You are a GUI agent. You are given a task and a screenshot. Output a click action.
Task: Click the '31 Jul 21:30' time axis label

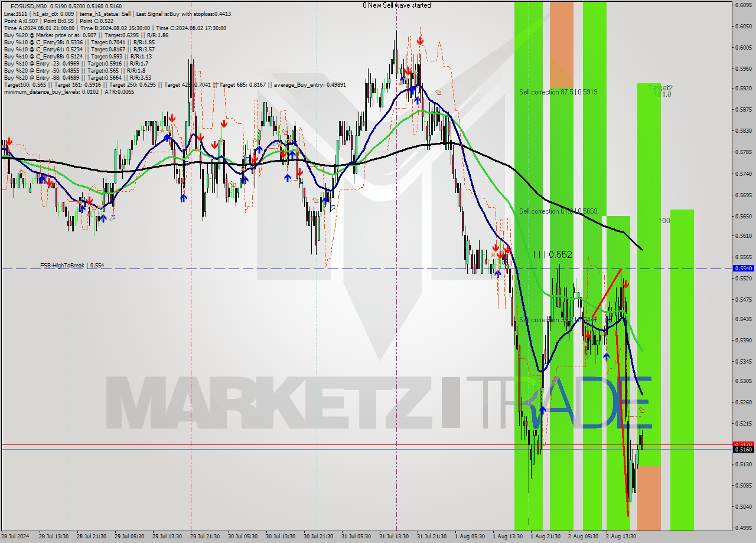tap(432, 537)
